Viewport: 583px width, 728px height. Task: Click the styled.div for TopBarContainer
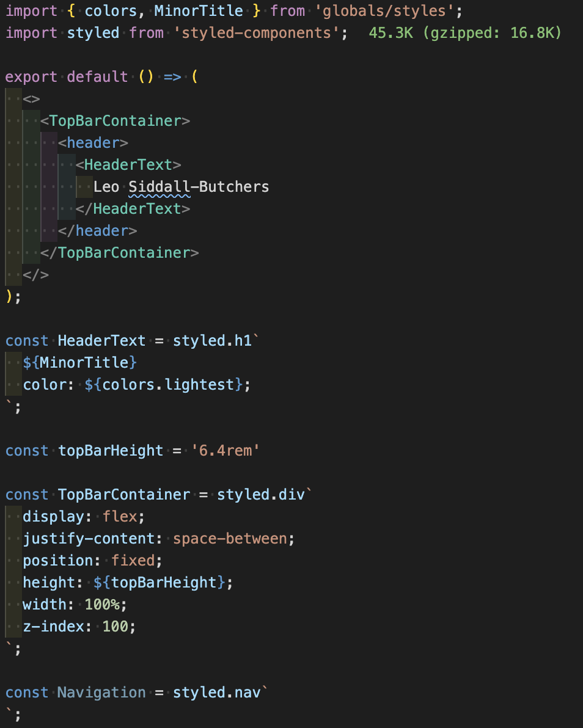(262, 494)
